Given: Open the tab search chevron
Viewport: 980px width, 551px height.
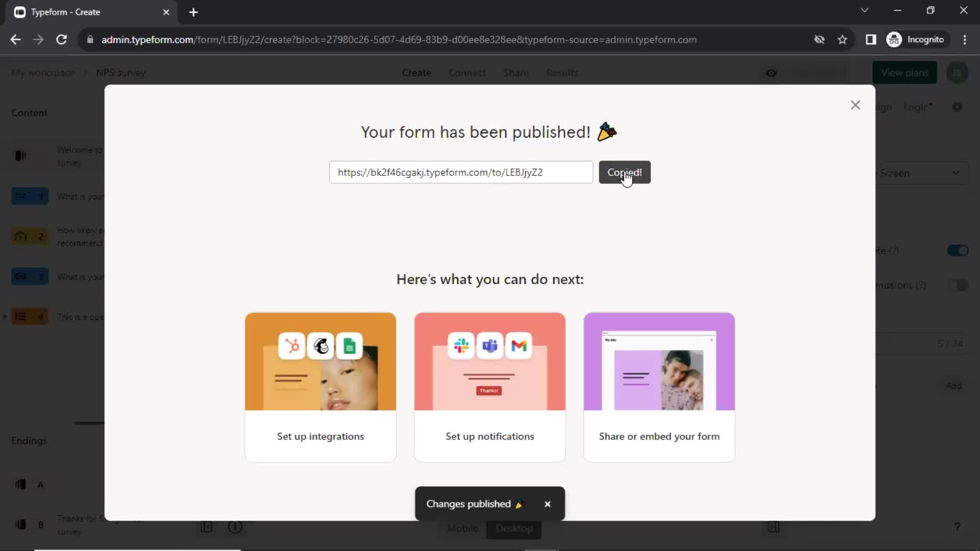Looking at the screenshot, I should [x=864, y=10].
